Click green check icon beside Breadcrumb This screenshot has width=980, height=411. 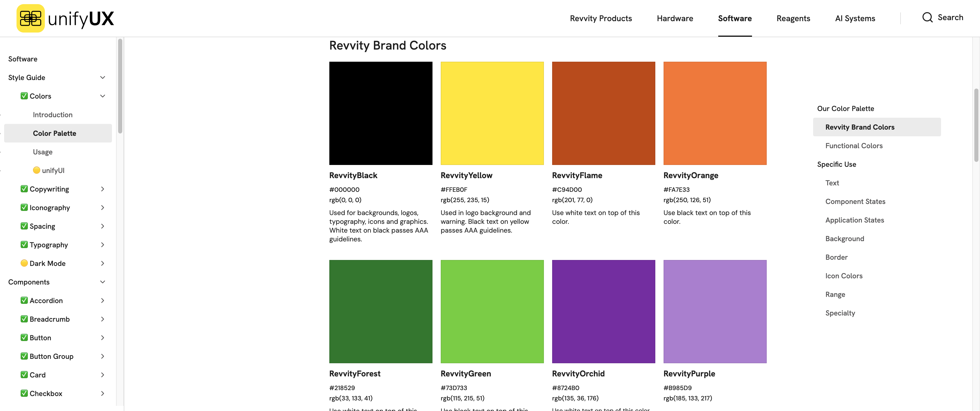coord(24,319)
